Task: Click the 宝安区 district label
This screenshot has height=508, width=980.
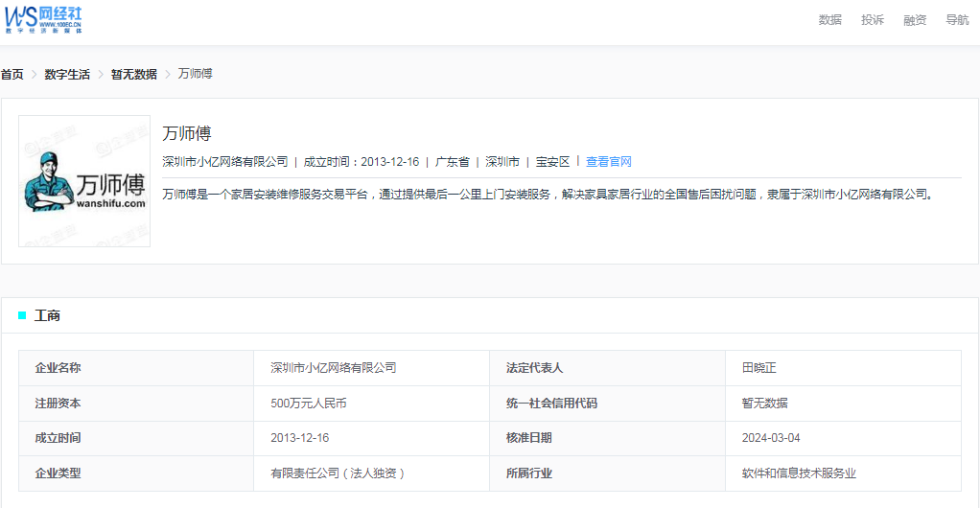Action: click(x=552, y=161)
